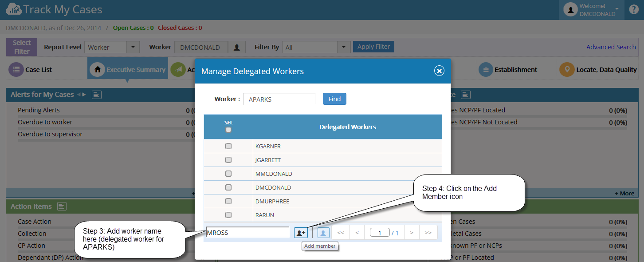The height and width of the screenshot is (262, 644).
Task: Go to next page with > button
Action: tap(412, 232)
